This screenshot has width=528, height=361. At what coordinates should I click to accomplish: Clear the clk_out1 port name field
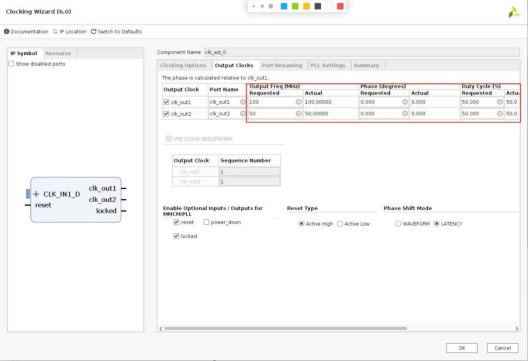pos(243,102)
